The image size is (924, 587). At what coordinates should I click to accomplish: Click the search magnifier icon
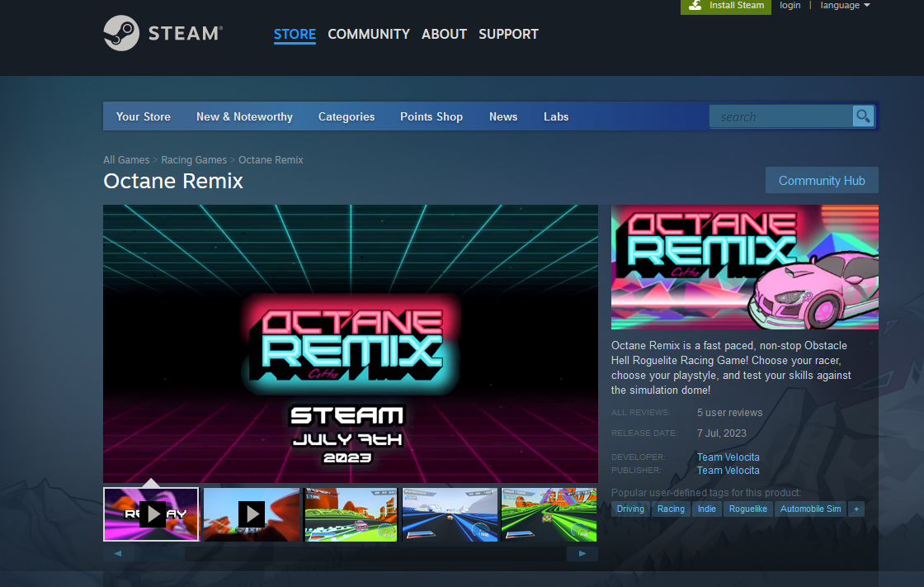click(863, 116)
